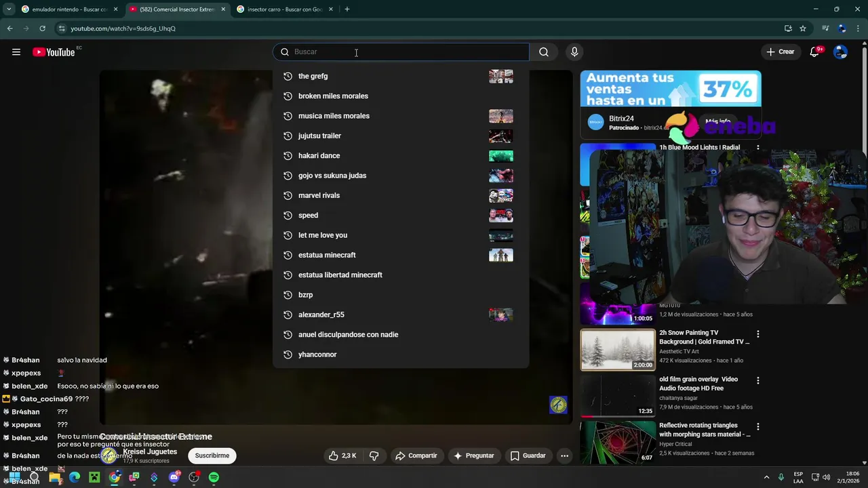The image size is (868, 488).
Task: Choose "anuel disculpandose con nadie" suggestion
Action: [401, 335]
